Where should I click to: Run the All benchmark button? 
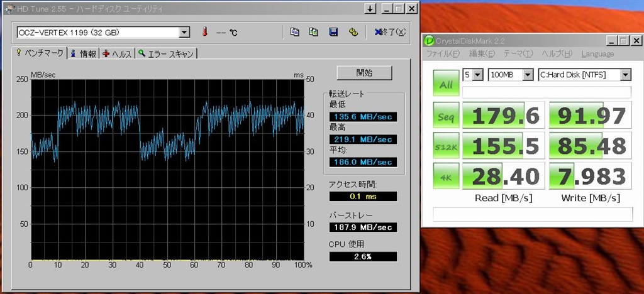coord(446,84)
